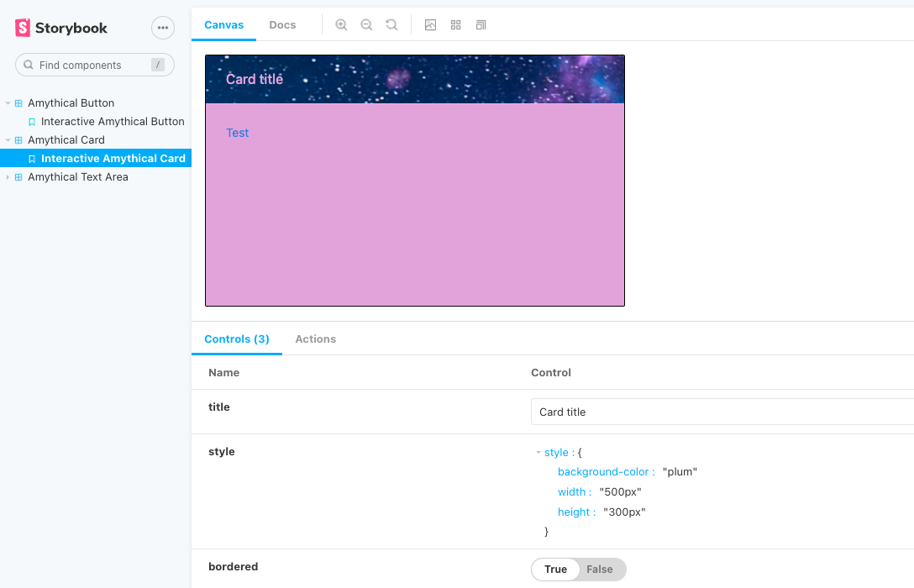Set bordered to False
The height and width of the screenshot is (588, 914).
click(600, 570)
